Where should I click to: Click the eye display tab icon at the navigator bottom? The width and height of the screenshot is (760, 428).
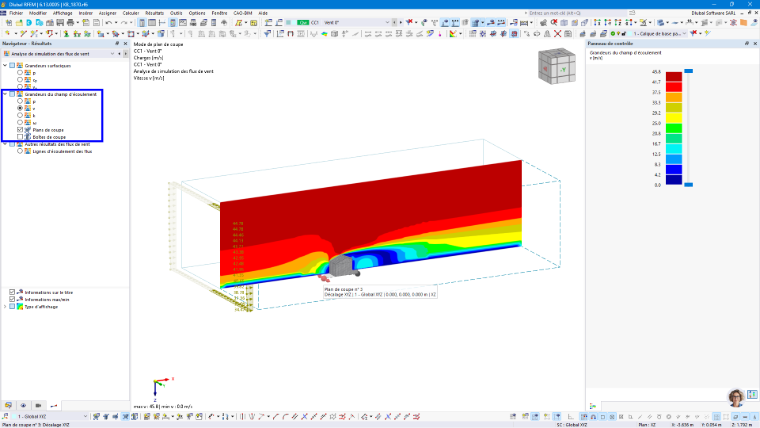(23, 406)
